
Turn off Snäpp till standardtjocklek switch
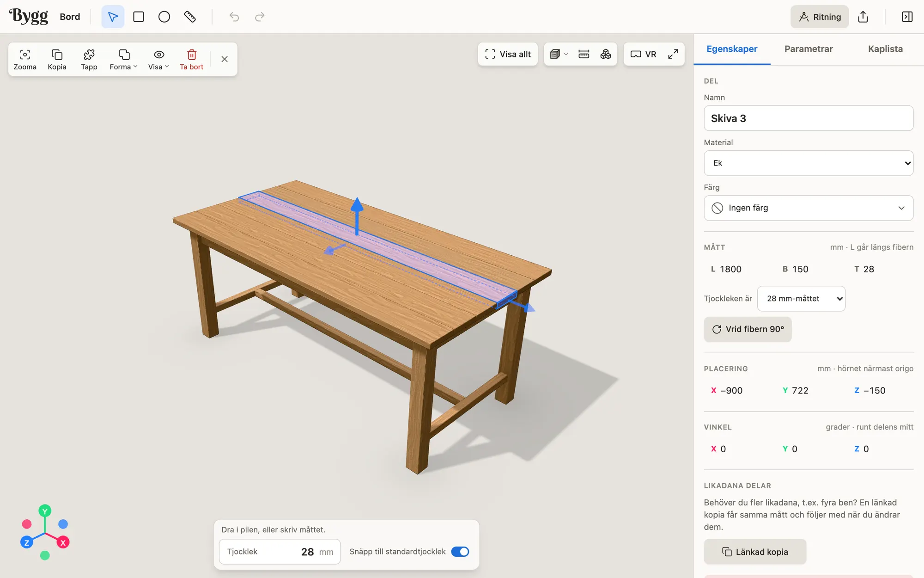tap(460, 552)
